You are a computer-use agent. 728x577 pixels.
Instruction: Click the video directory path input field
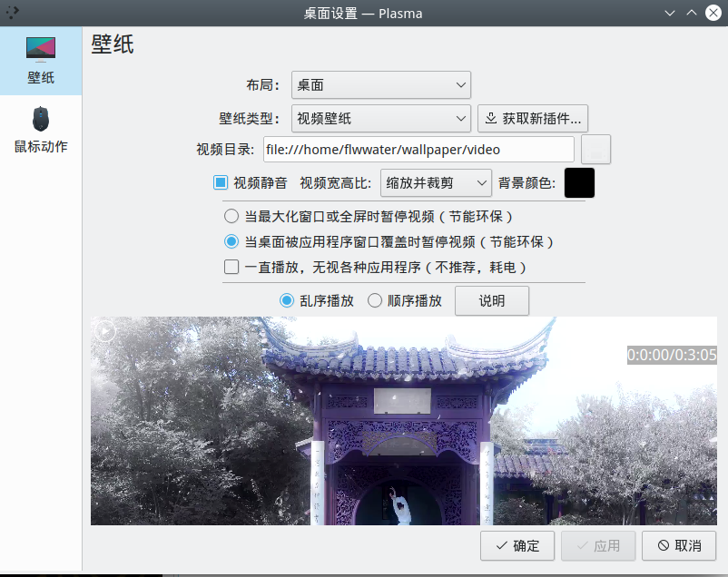(x=418, y=150)
